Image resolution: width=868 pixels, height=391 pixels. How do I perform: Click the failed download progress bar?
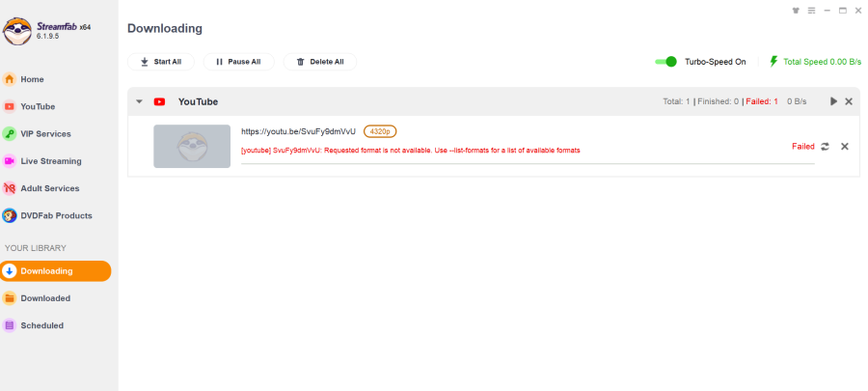(528, 164)
